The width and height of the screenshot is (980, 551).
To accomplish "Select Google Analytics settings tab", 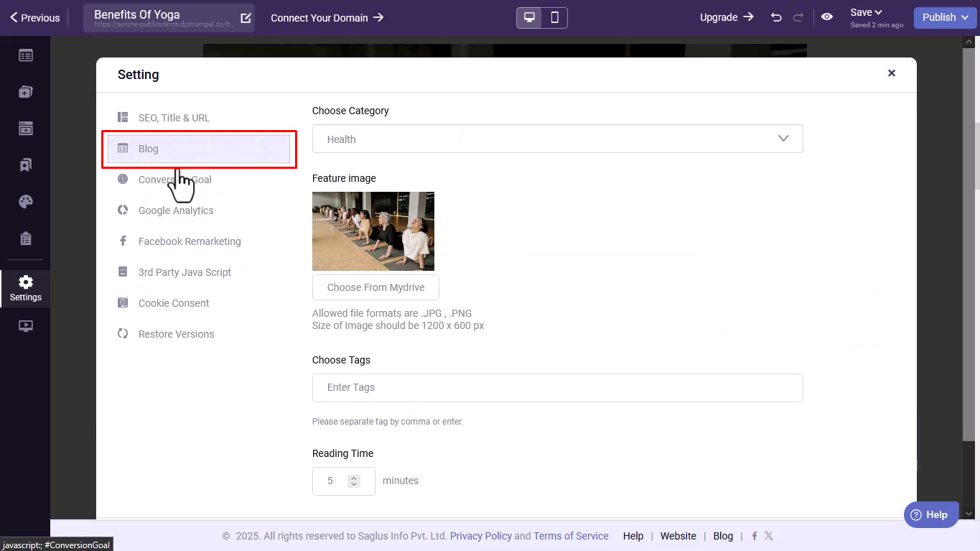I will pyautogui.click(x=176, y=210).
